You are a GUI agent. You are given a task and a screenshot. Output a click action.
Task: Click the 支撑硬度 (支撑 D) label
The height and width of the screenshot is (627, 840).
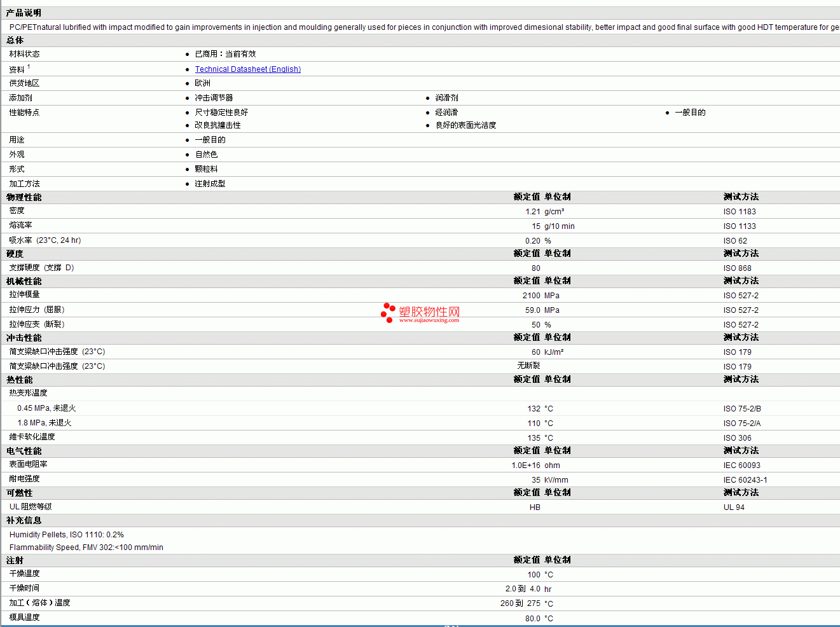click(42, 268)
